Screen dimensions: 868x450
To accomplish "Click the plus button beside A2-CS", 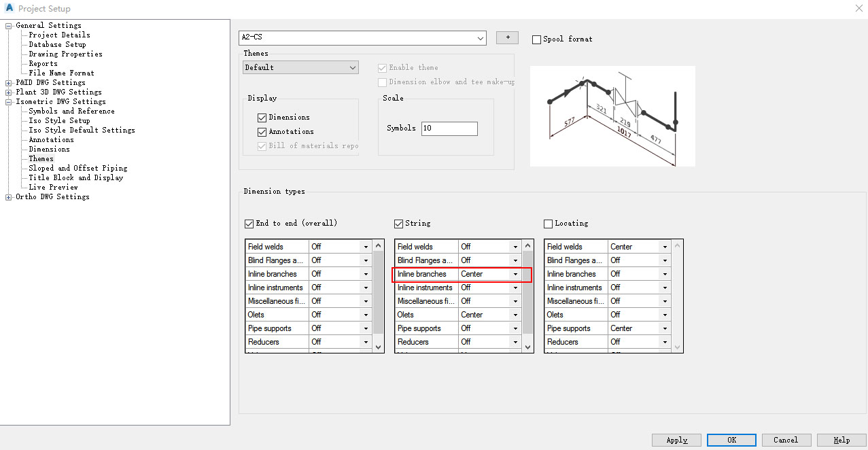I will [507, 38].
